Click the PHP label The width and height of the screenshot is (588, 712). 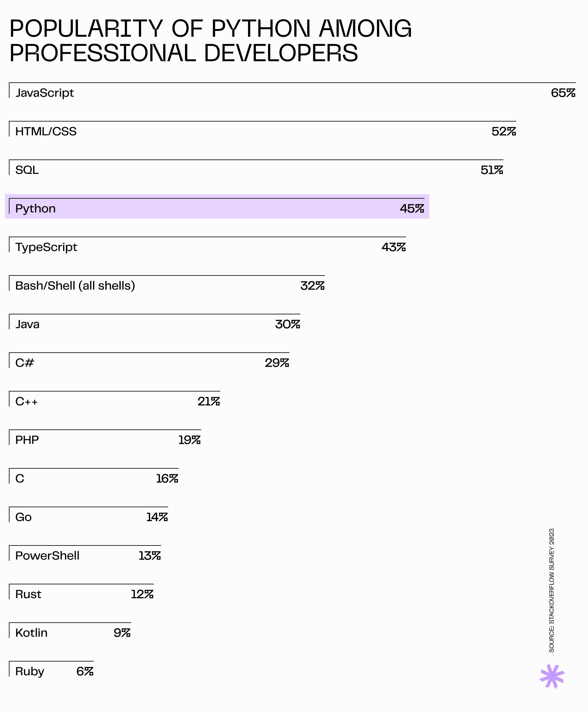pyautogui.click(x=27, y=440)
